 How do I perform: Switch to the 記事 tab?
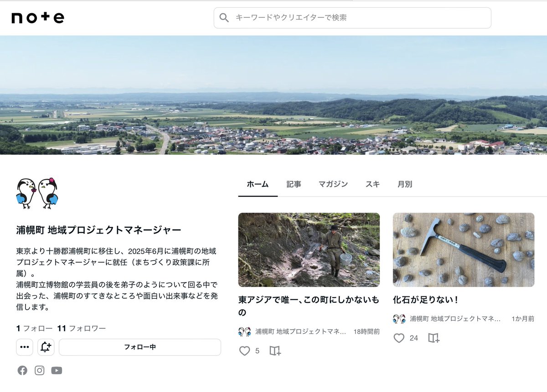click(294, 184)
